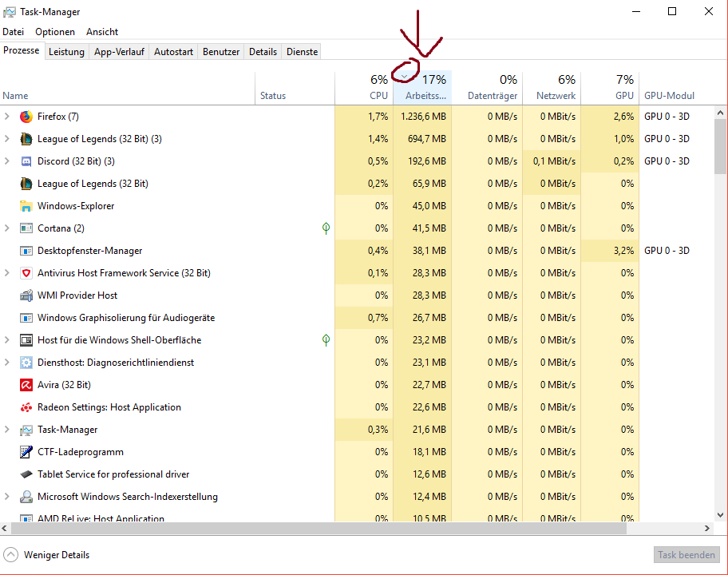Sort by the CPU column header
Image resolution: width=728 pixels, height=575 pixels.
coord(364,88)
